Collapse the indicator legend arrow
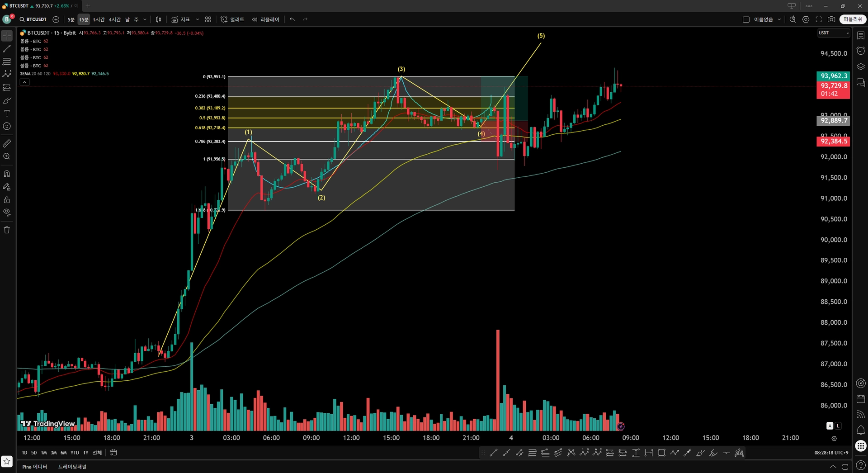868x473 pixels. click(x=25, y=82)
